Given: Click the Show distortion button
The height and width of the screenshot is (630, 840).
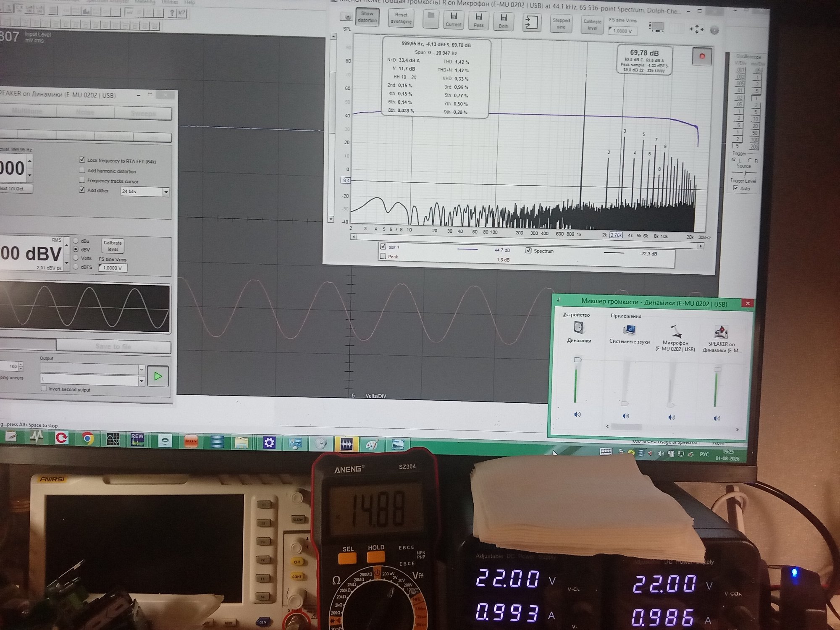Looking at the screenshot, I should click(367, 17).
